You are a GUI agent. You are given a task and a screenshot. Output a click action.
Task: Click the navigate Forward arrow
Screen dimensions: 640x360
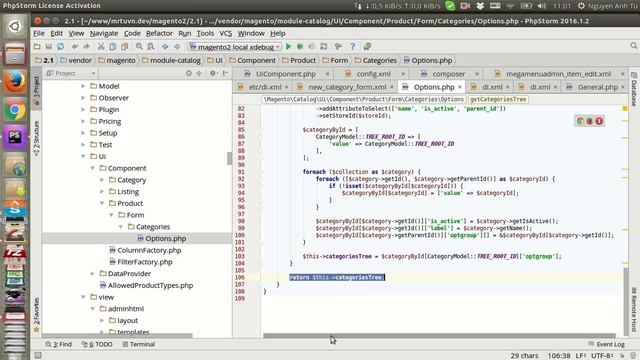pos(177,47)
